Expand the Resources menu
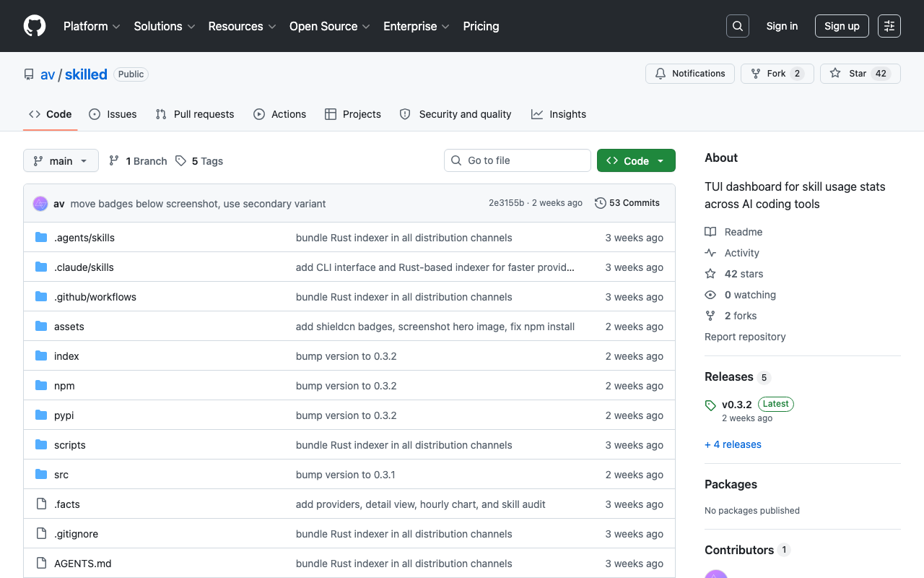924x578 pixels. click(x=242, y=26)
